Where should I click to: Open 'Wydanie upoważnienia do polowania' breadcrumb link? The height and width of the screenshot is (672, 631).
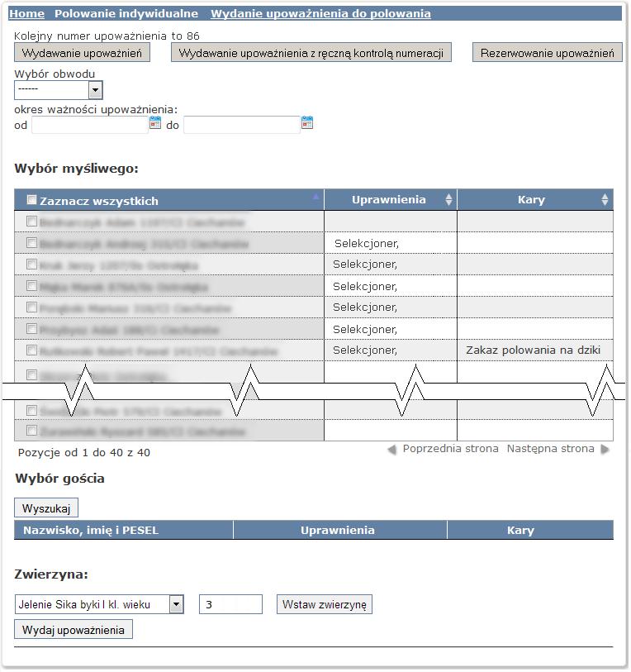click(320, 14)
